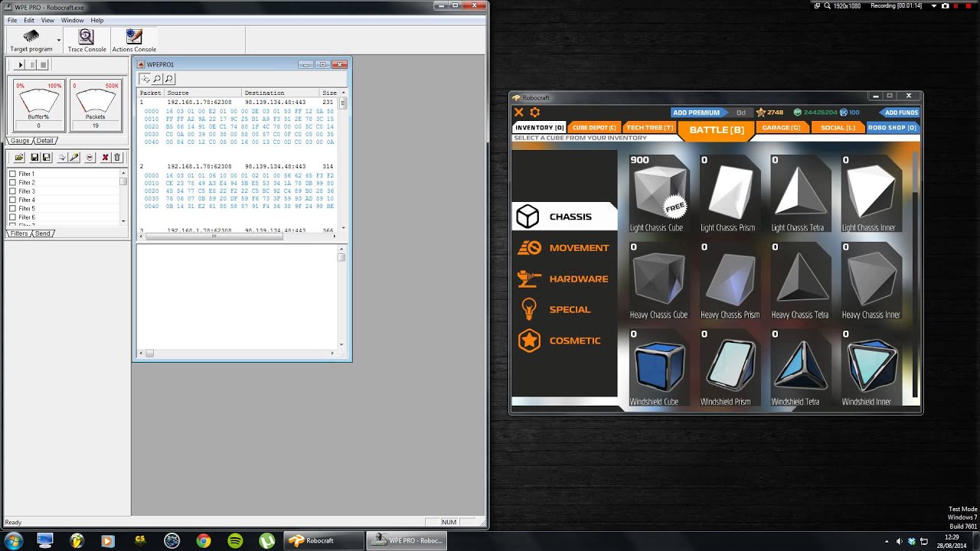Select the COSMETIC category
Image resolution: width=980 pixels, height=551 pixels.
coord(564,341)
